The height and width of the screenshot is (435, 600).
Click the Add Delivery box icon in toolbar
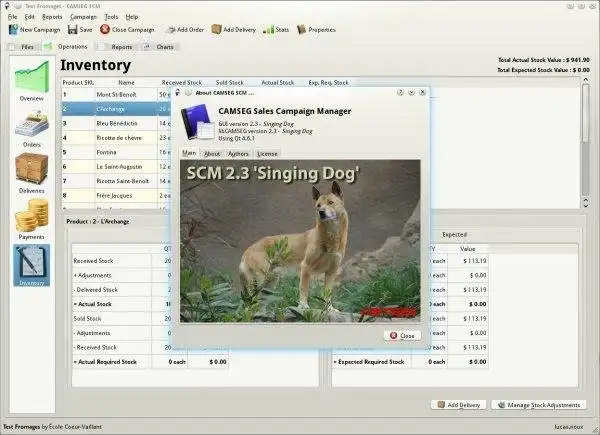pyautogui.click(x=216, y=29)
